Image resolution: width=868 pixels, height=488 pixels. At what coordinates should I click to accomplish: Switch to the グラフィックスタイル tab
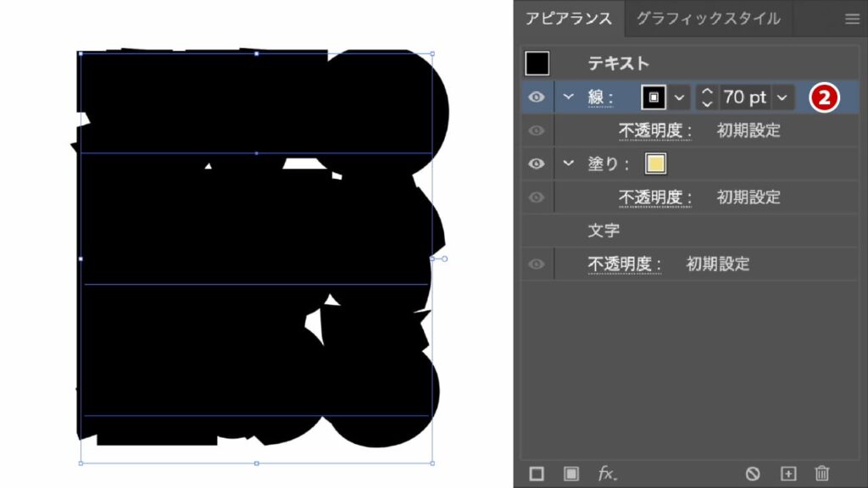[708, 19]
